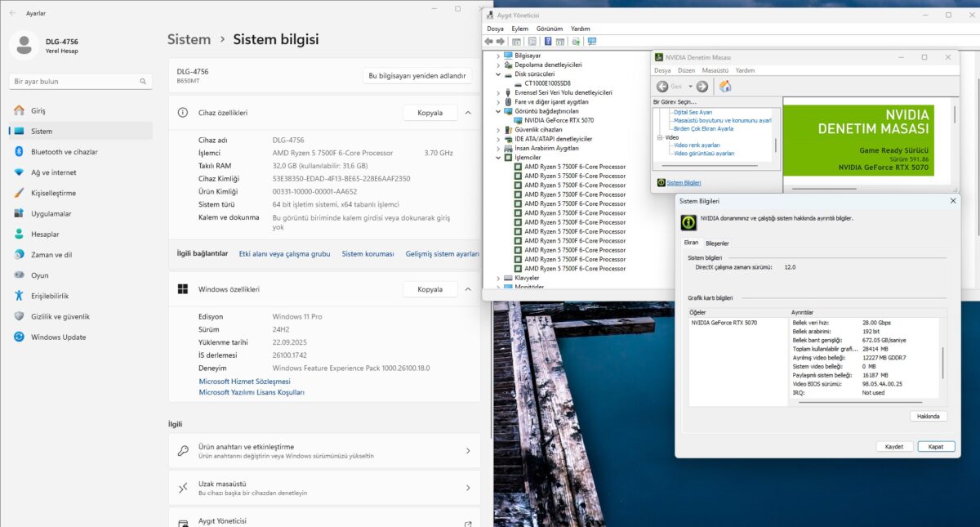This screenshot has height=527, width=980.
Task: Switch to Bileşenler tab in Sistem Bilgileri
Action: tap(717, 243)
